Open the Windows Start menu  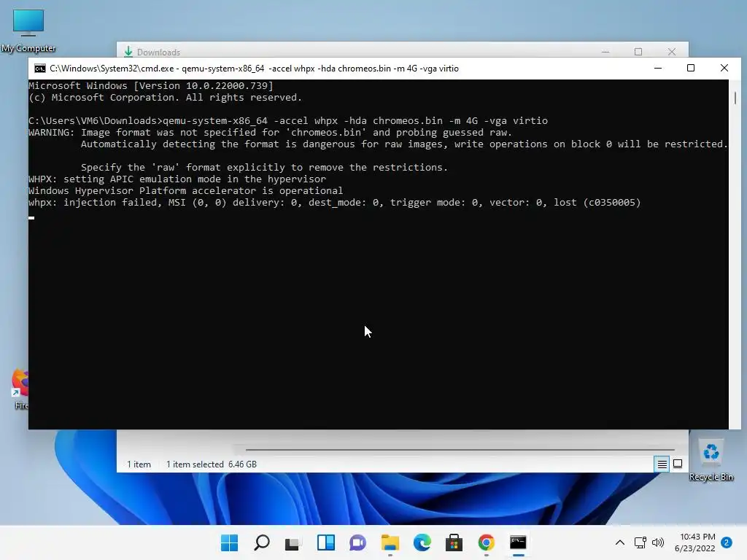click(x=229, y=542)
